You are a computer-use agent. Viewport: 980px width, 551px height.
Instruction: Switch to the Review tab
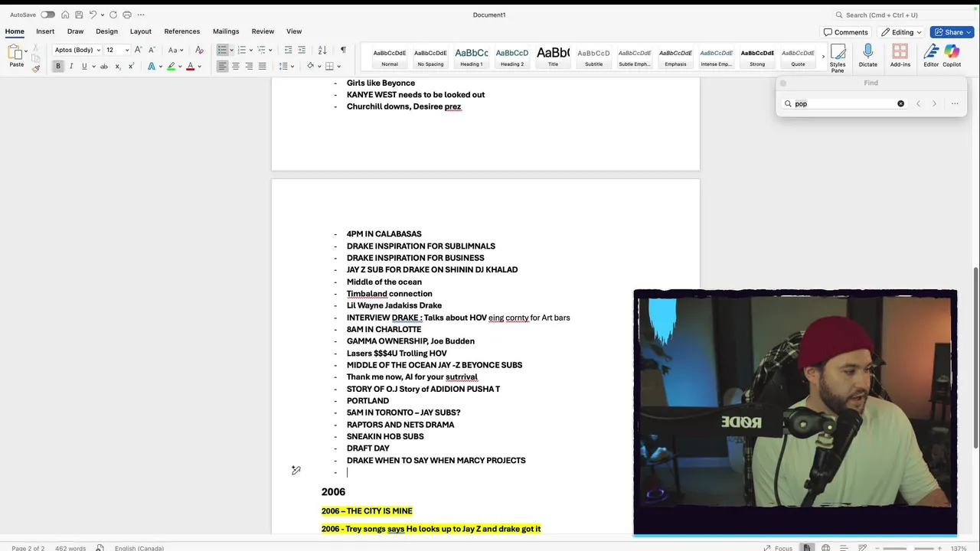click(x=263, y=31)
